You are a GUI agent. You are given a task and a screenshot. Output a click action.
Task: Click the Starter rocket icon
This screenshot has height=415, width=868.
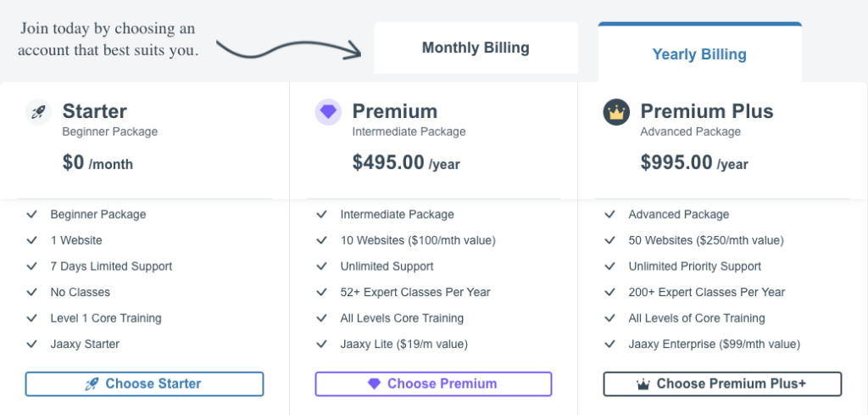(x=39, y=112)
